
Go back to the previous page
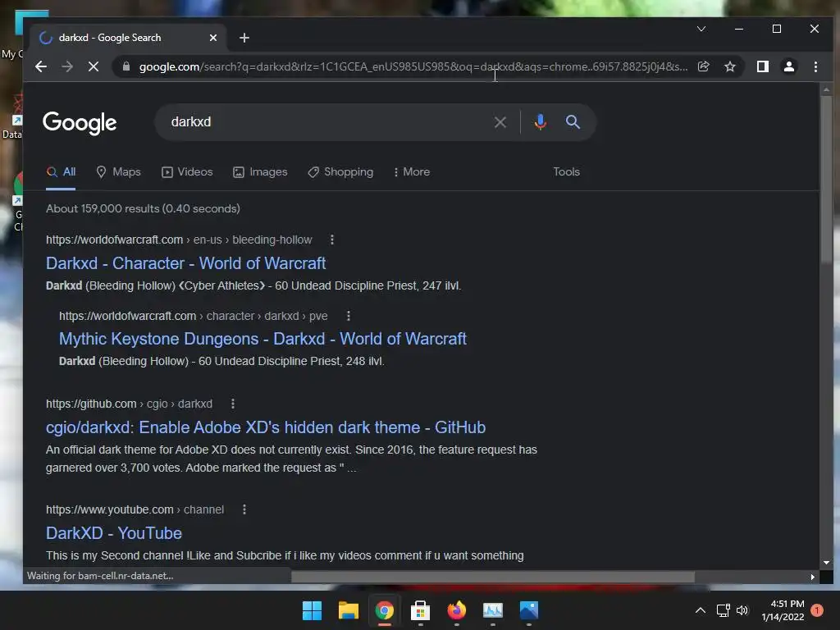(41, 66)
